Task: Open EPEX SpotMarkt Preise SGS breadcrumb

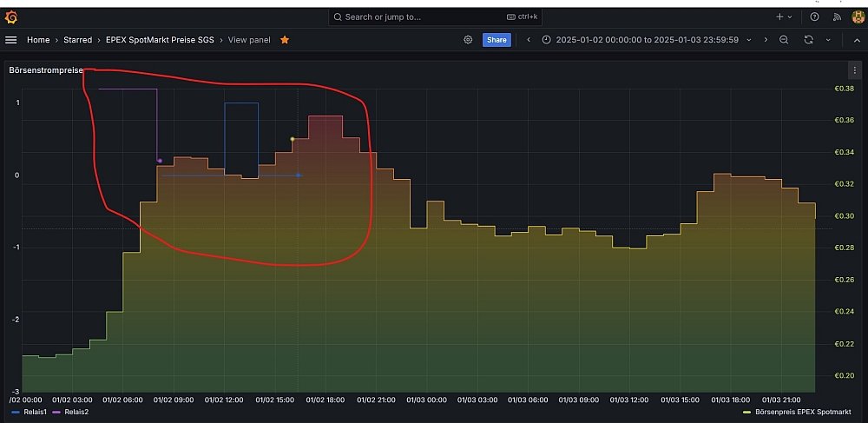Action: point(161,40)
